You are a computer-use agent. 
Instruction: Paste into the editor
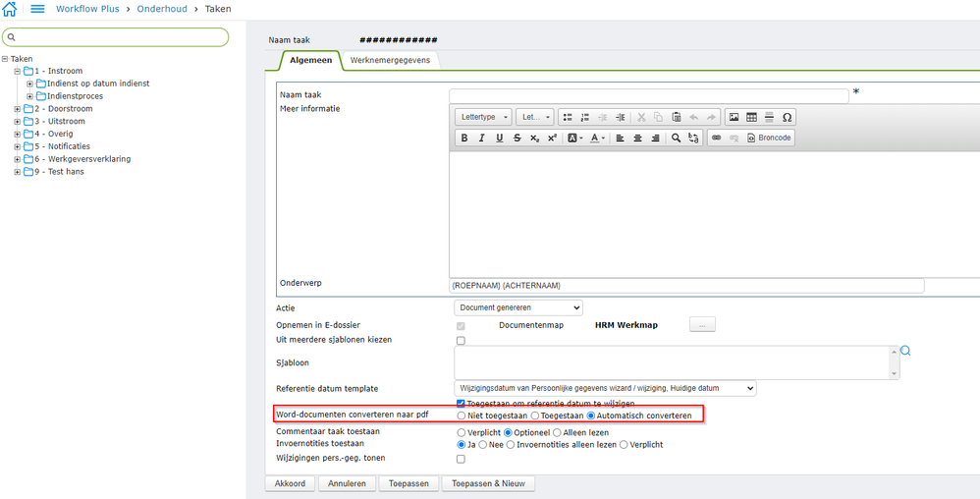point(677,117)
